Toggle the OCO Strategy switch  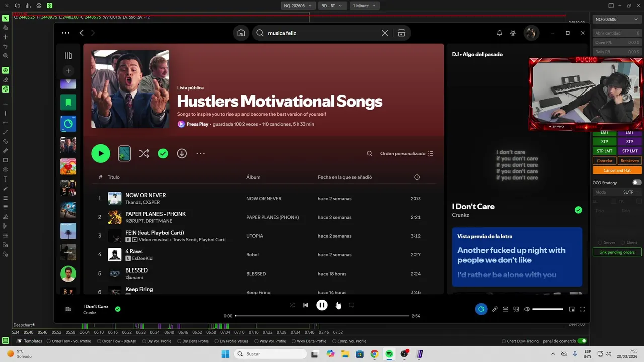click(x=637, y=183)
